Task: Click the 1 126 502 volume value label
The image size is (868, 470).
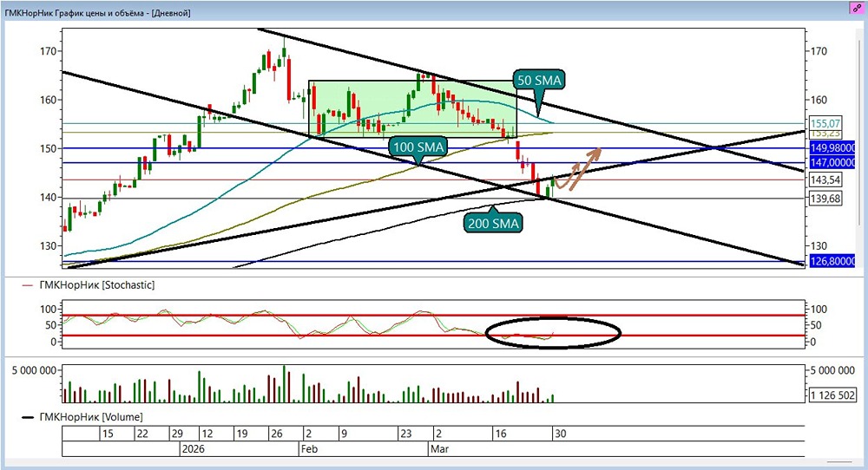Action: [832, 395]
